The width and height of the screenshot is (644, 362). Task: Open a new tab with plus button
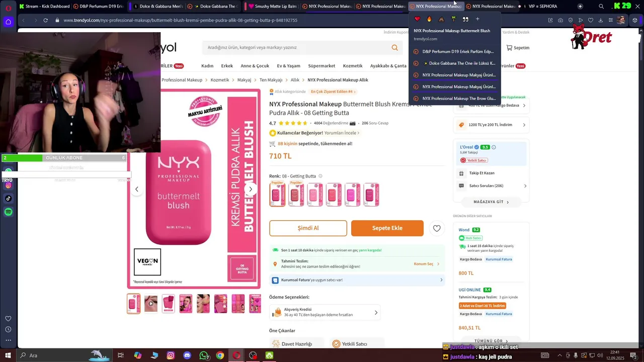point(580,7)
